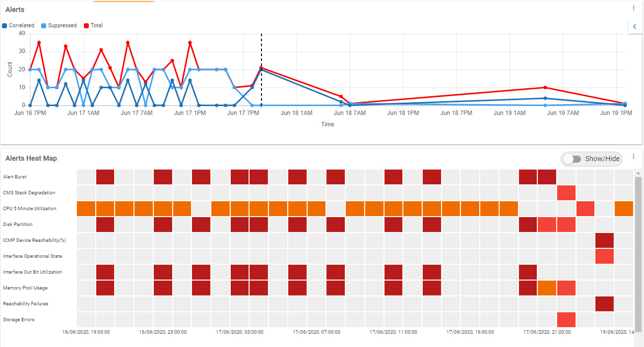The height and width of the screenshot is (347, 644).
Task: Toggle the Total series in the legend
Action: [93, 25]
